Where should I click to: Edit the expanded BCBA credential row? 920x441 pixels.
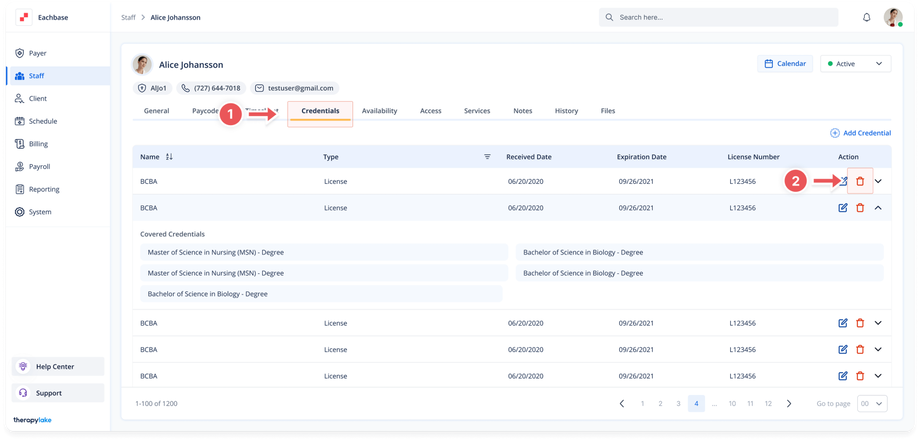pyautogui.click(x=843, y=208)
